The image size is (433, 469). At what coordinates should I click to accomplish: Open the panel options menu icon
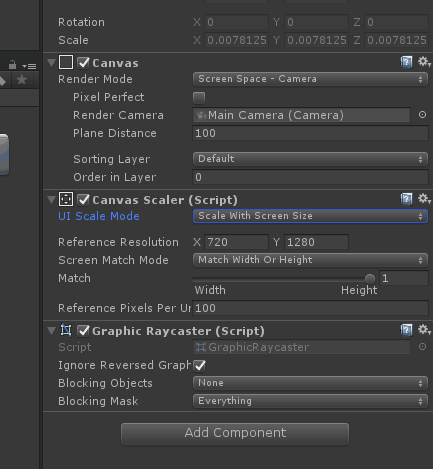(29, 66)
